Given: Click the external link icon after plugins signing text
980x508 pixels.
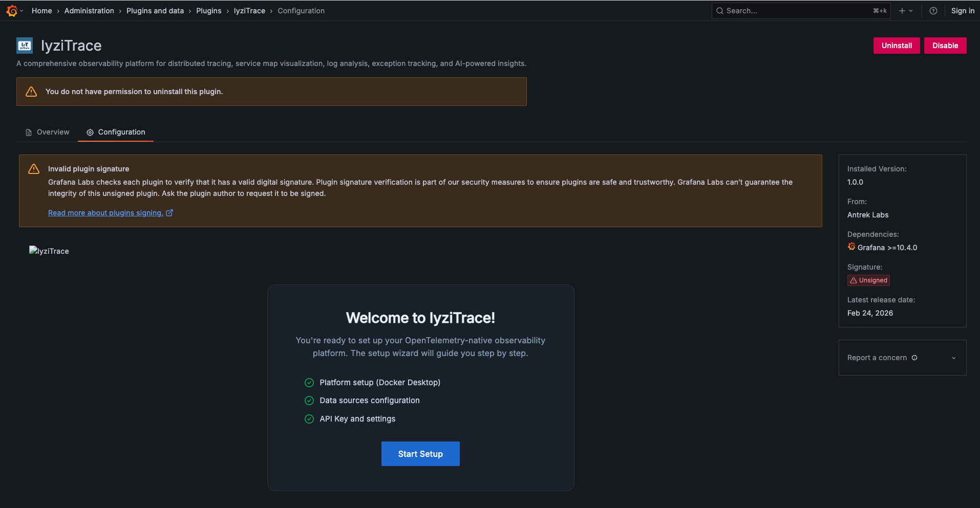Looking at the screenshot, I should [x=169, y=213].
